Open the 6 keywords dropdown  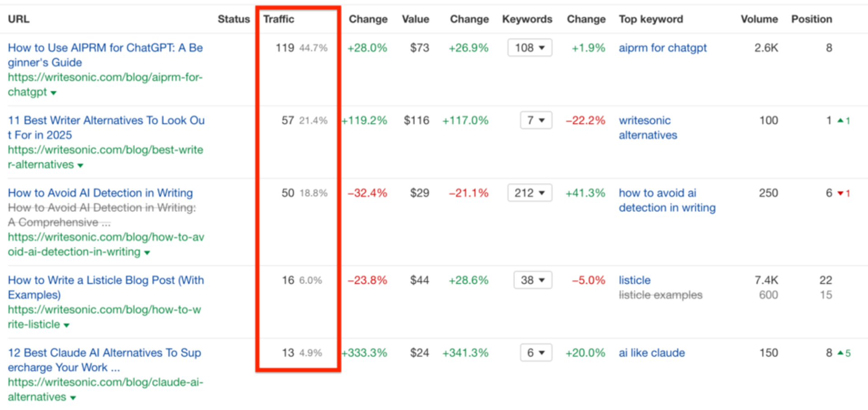pos(536,353)
